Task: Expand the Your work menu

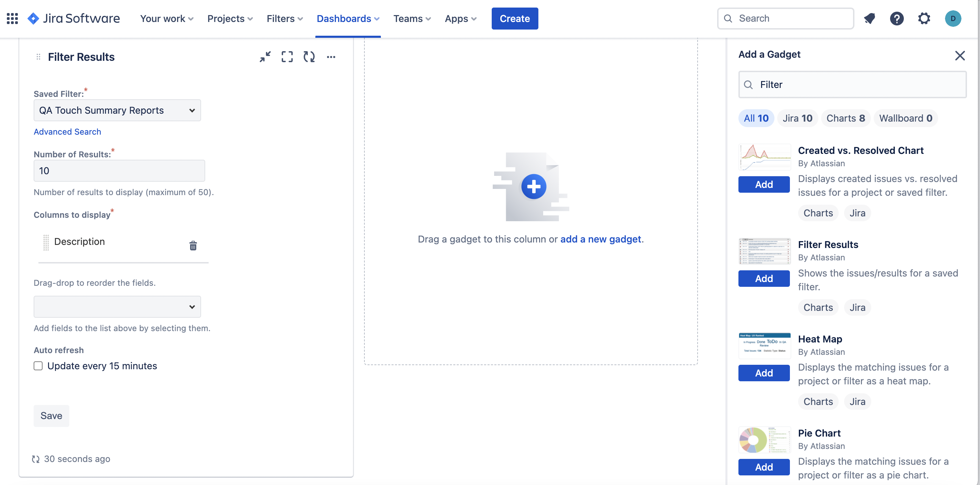Action: (x=167, y=18)
